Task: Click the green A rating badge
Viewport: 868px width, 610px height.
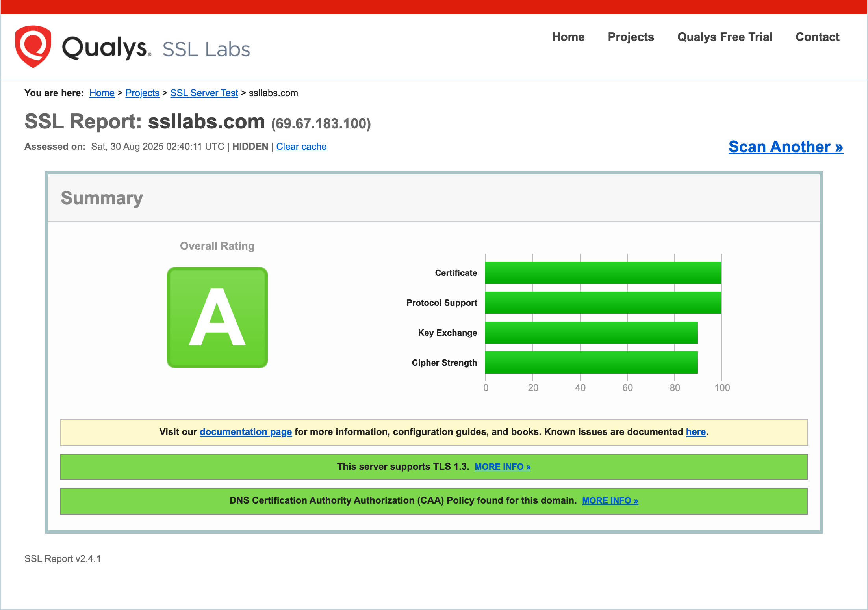Action: click(217, 318)
